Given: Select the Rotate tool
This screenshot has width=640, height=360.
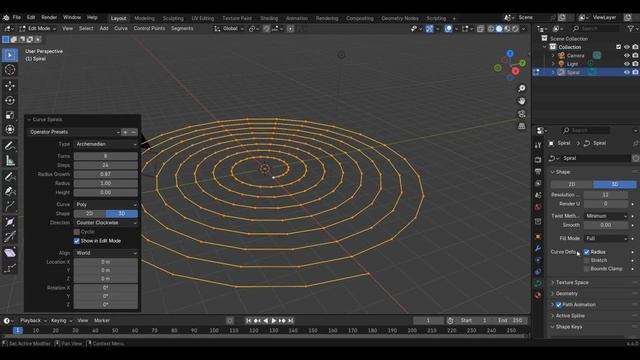Looking at the screenshot, I should pyautogui.click(x=10, y=100).
